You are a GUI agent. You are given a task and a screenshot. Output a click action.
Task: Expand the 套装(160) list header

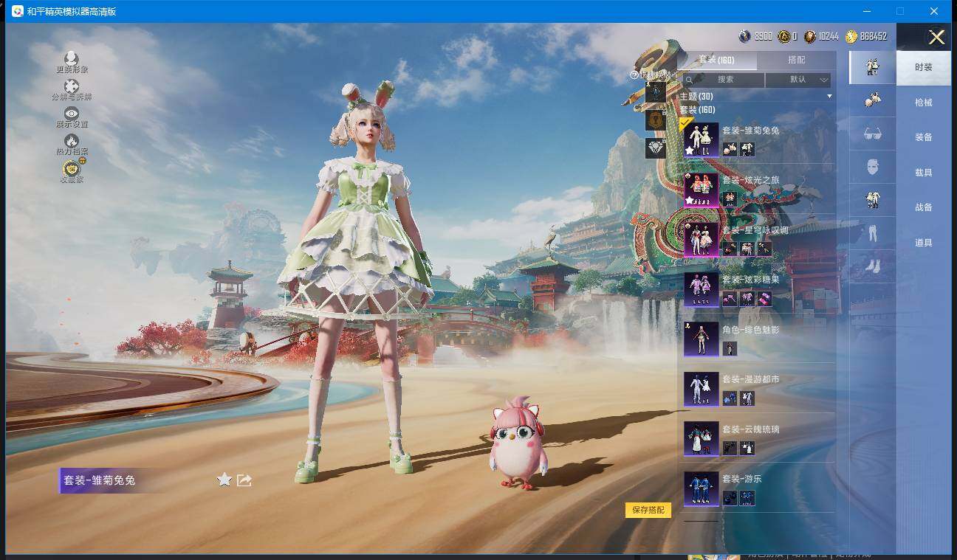[697, 110]
